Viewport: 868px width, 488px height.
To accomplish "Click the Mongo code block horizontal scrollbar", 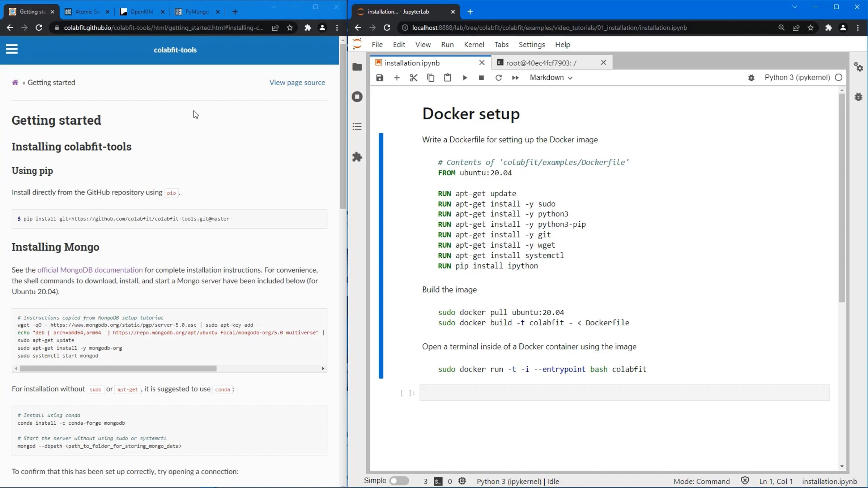I will (118, 368).
